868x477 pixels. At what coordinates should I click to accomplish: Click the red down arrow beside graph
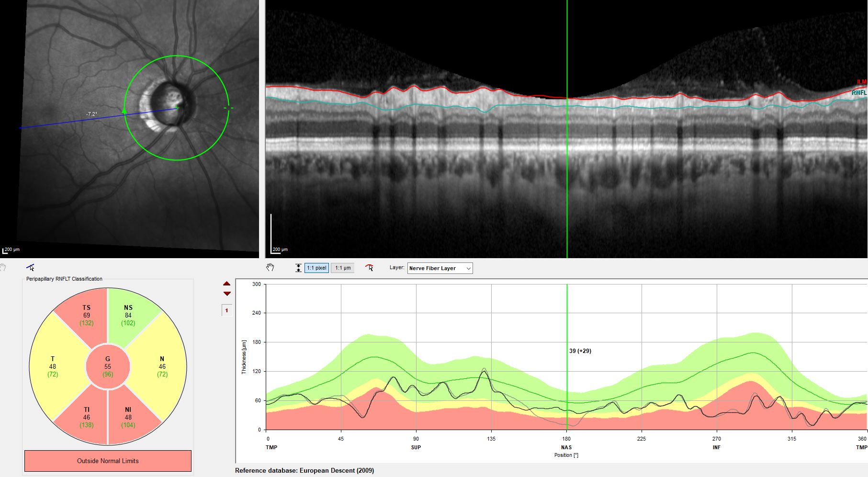(227, 294)
